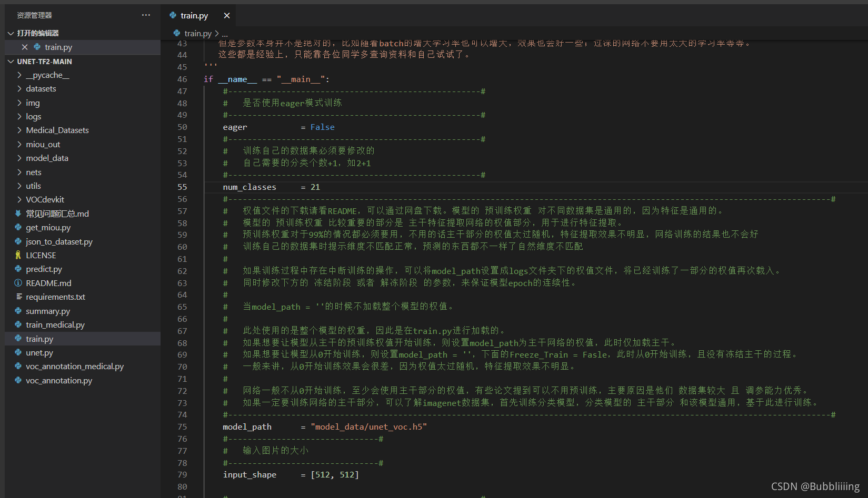This screenshot has width=868, height=498.
Task: Expand the miou_out folder
Action: tap(19, 144)
